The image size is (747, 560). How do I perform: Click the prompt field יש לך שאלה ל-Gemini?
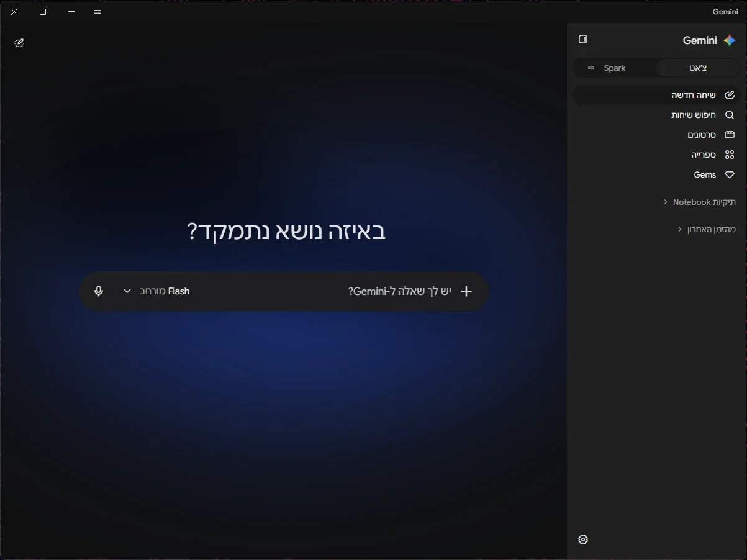[x=400, y=291]
